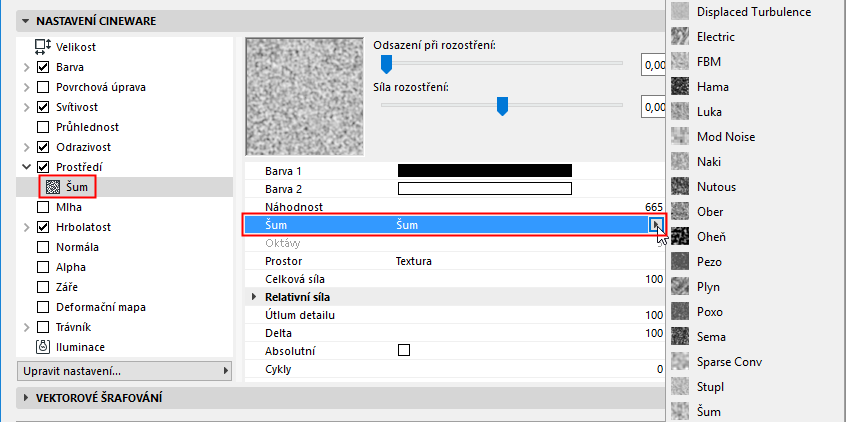Pick the Nutous noise thumbnail
Image resolution: width=846 pixels, height=422 pixels.
[680, 187]
